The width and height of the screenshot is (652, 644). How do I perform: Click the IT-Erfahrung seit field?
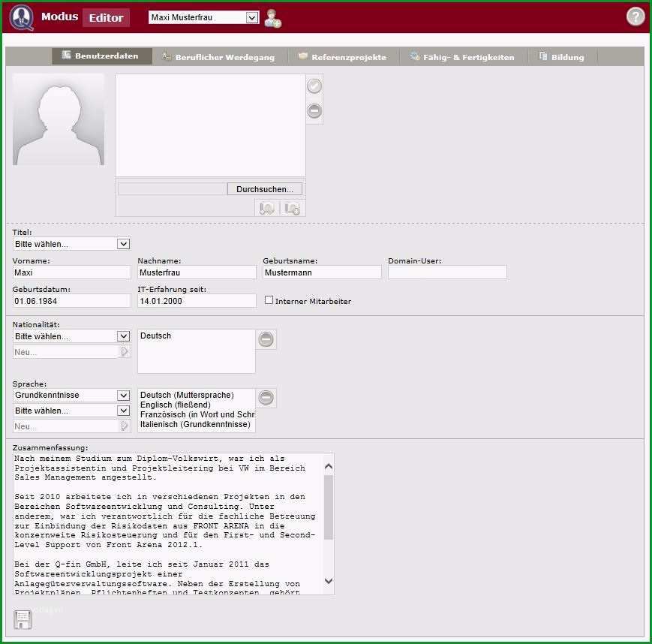pyautogui.click(x=197, y=301)
